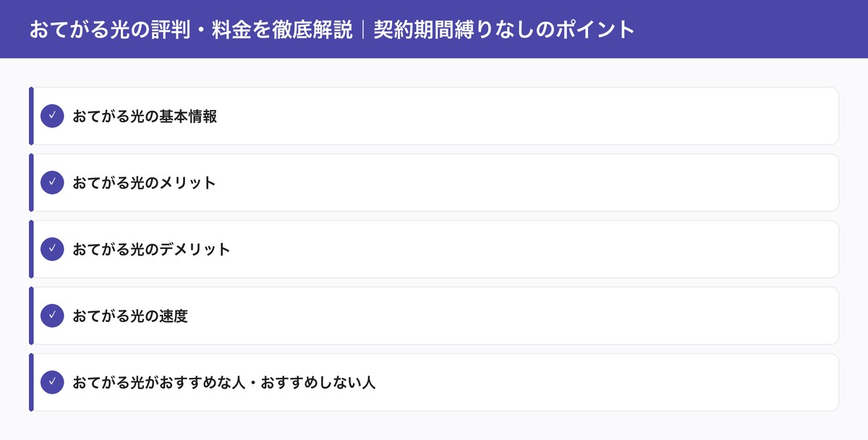
Task: Expand the おてがる光の基本情報 section
Action: click(x=146, y=116)
